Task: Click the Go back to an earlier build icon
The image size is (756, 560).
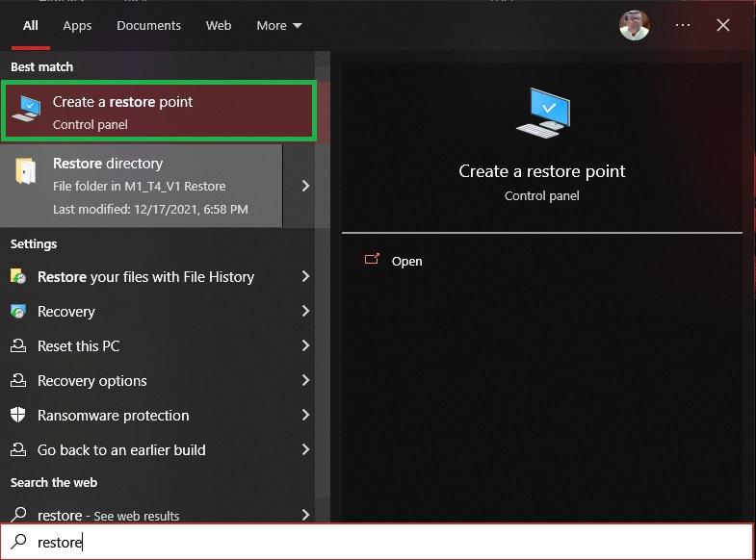Action: click(18, 449)
